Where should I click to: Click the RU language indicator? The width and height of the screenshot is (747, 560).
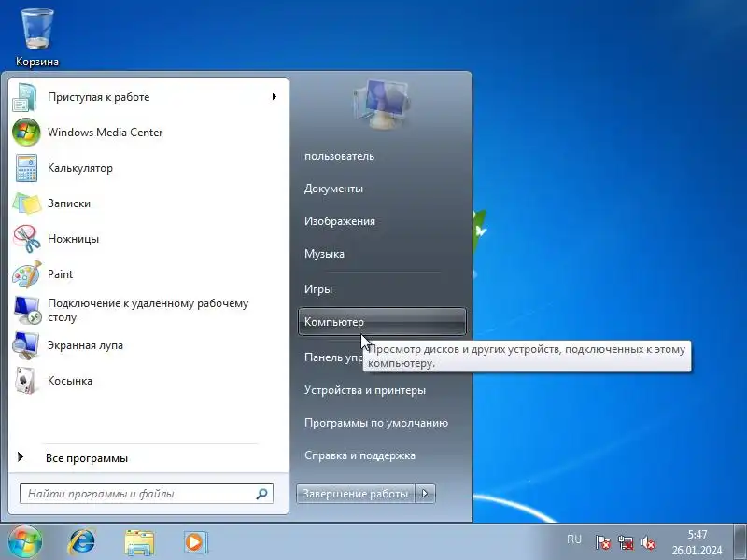coord(574,539)
